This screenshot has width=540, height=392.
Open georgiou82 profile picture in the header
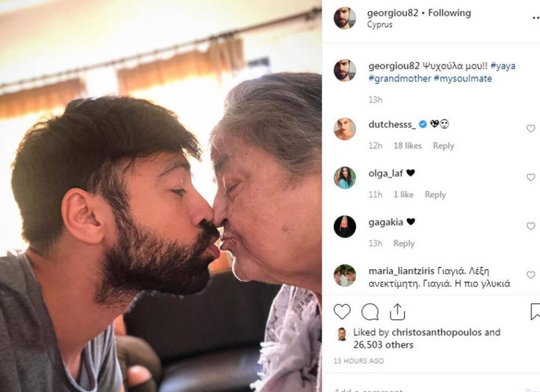click(345, 18)
